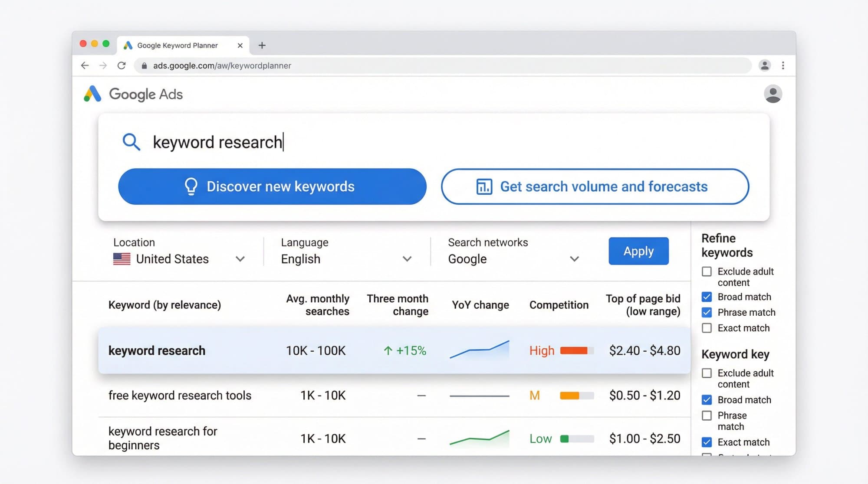Uncheck Broad match under Refine keywords
This screenshot has width=868, height=484.
tap(707, 297)
